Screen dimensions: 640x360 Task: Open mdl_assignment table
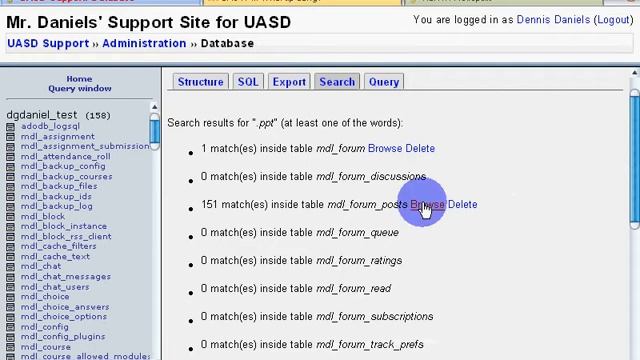58,136
